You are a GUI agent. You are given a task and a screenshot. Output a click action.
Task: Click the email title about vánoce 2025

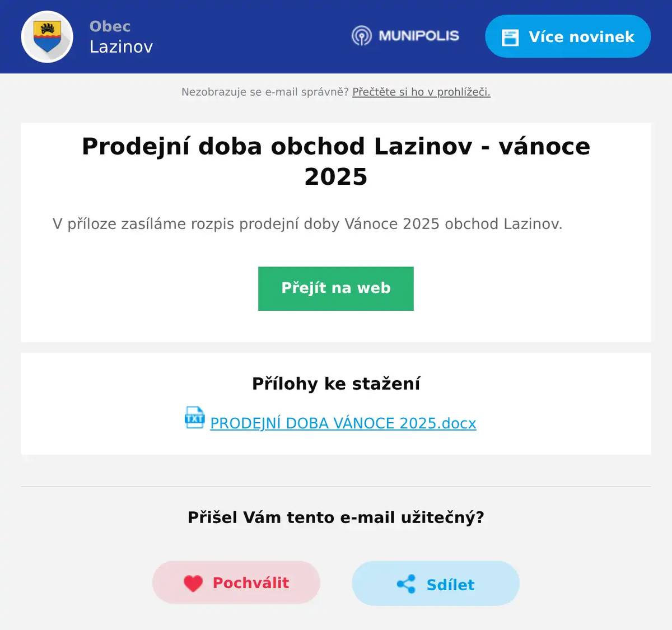pyautogui.click(x=335, y=161)
